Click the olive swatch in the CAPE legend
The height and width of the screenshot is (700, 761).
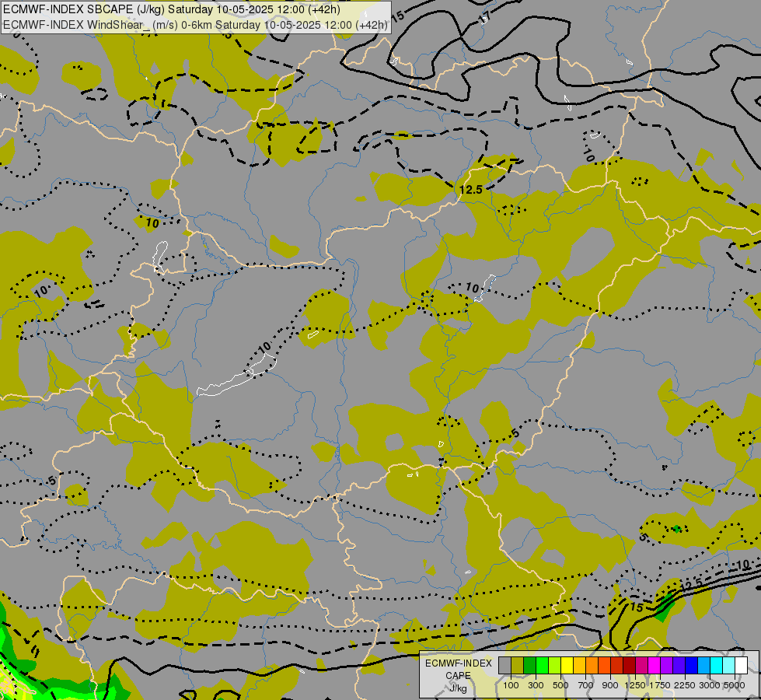pos(518,665)
